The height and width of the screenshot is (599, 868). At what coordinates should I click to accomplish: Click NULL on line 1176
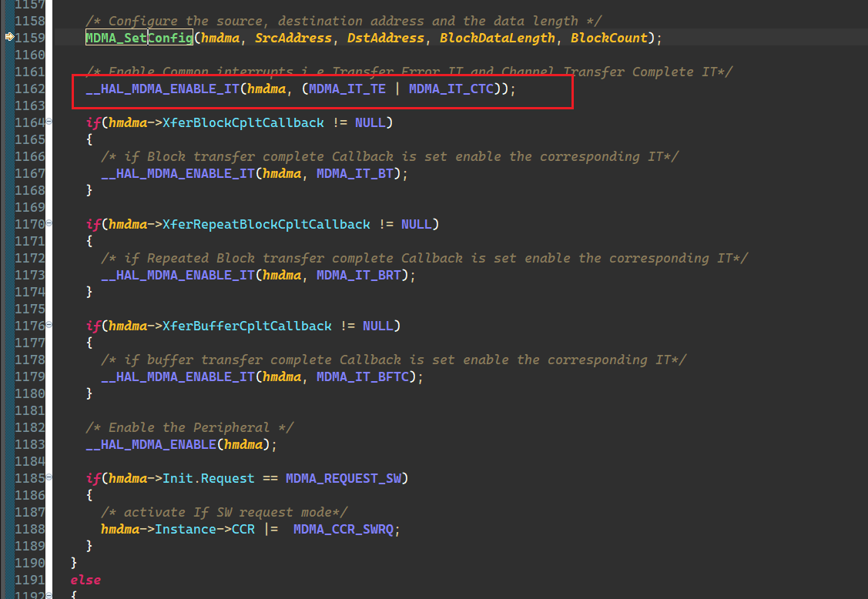click(x=378, y=326)
